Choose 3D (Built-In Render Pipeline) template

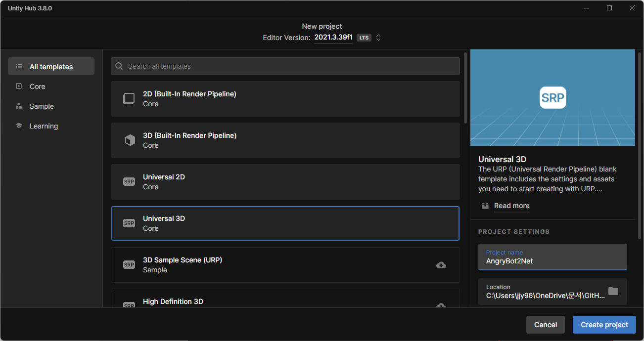coord(285,140)
